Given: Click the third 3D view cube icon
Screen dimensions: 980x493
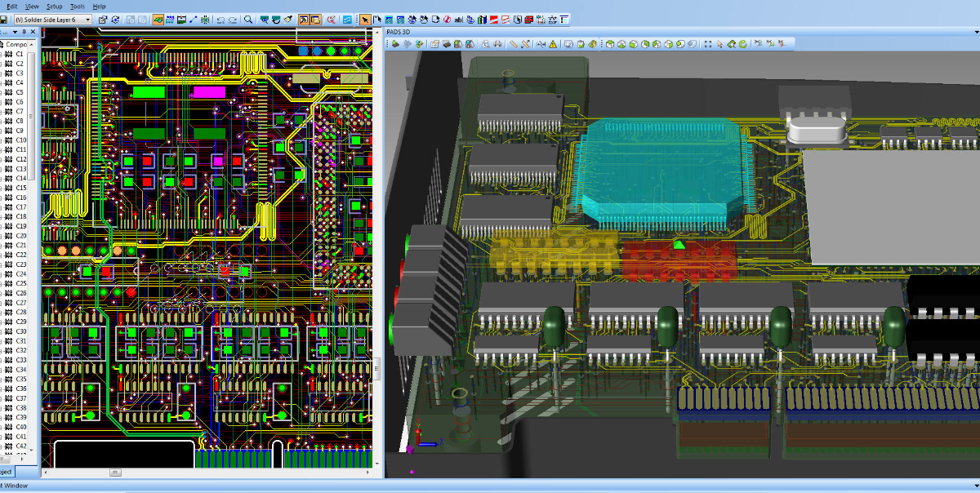Looking at the screenshot, I should (x=633, y=44).
